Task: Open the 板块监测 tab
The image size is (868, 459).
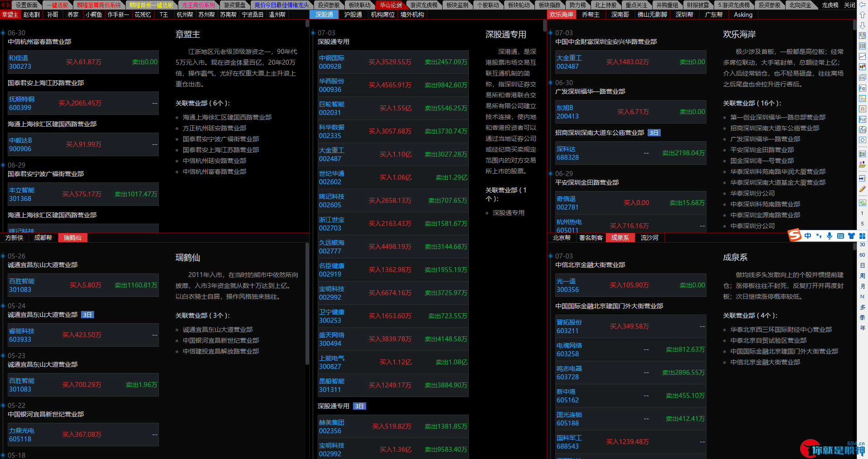Action: [x=457, y=5]
